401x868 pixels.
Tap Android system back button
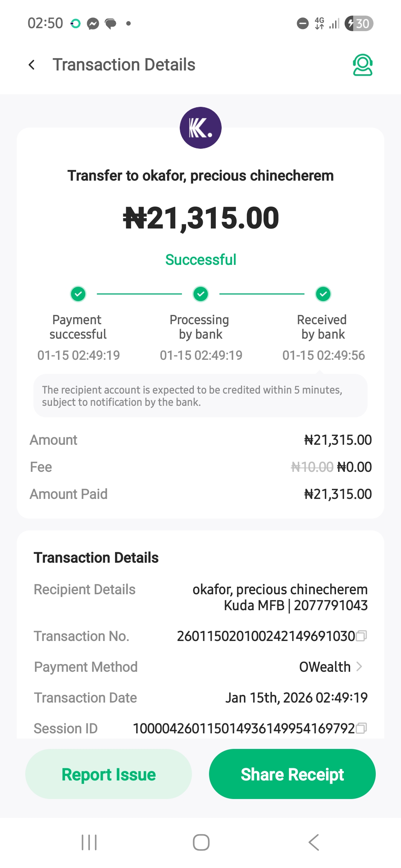pyautogui.click(x=314, y=842)
